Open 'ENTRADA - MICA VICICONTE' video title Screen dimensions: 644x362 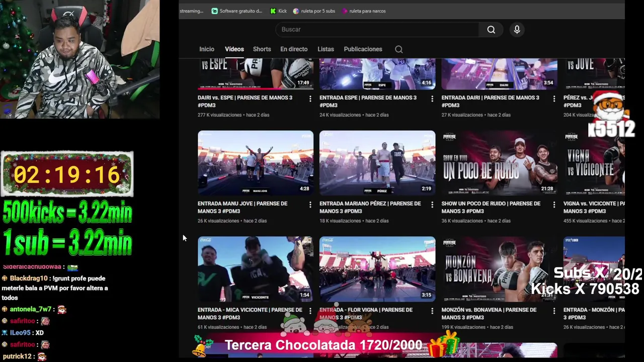coord(250,314)
